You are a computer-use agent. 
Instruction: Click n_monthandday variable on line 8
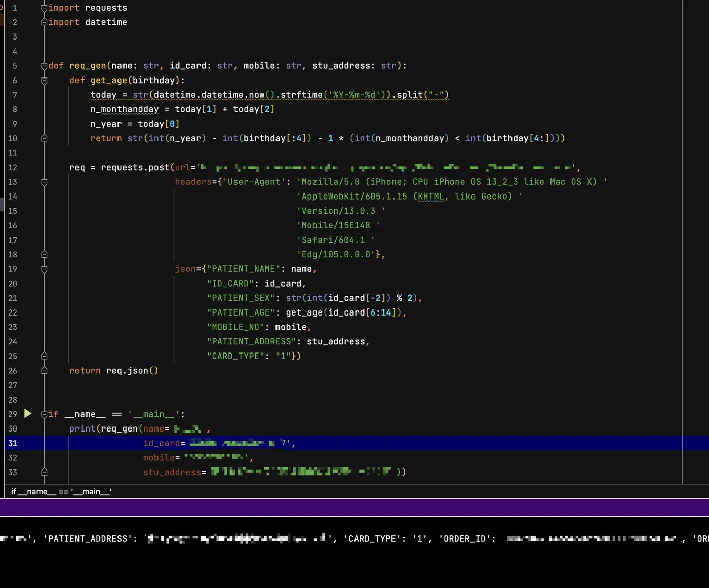125,109
